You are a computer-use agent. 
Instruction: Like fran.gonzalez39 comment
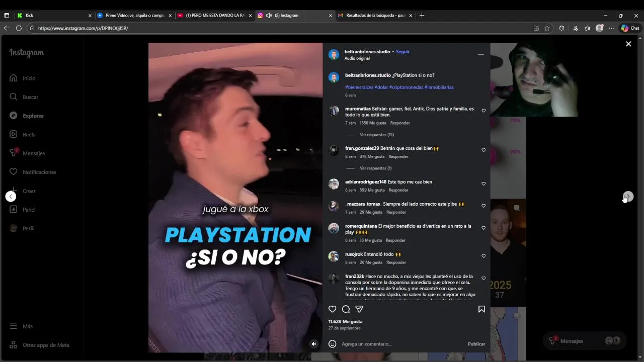[x=484, y=150]
